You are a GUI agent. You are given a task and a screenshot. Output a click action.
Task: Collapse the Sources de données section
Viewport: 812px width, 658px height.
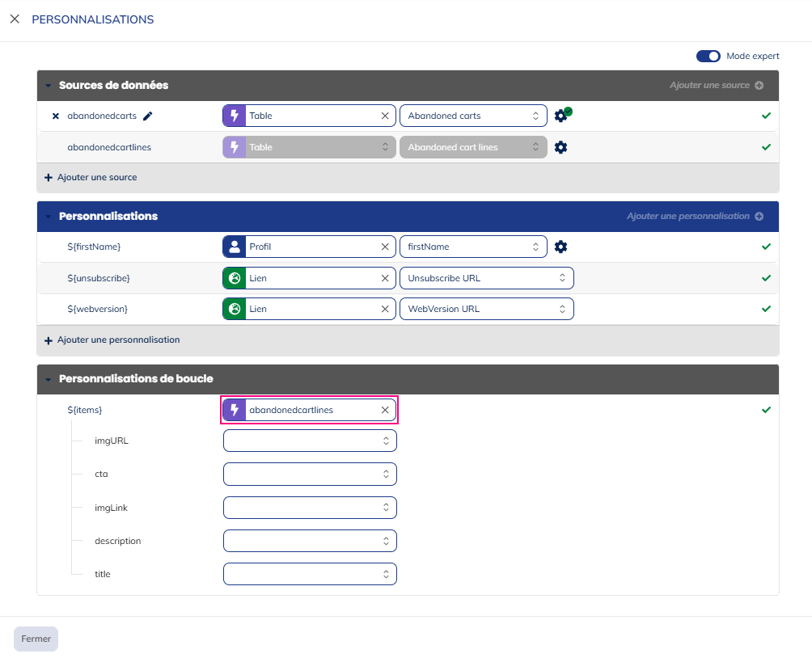(48, 86)
